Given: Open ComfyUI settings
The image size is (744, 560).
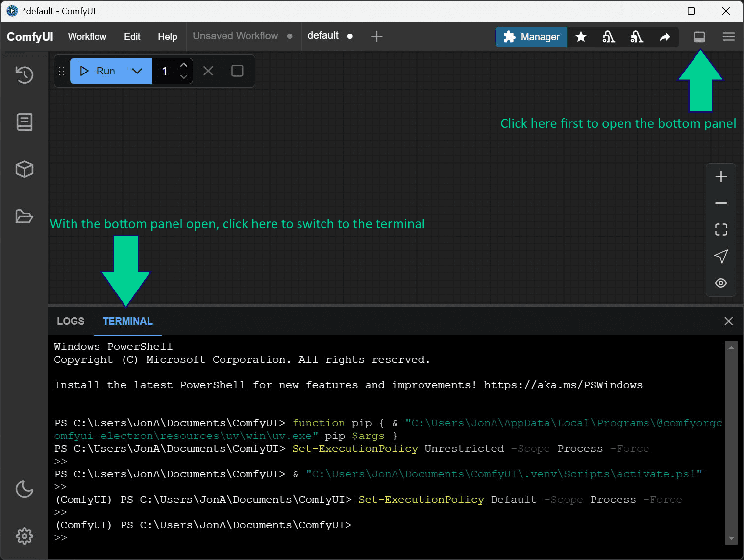Looking at the screenshot, I should tap(24, 536).
